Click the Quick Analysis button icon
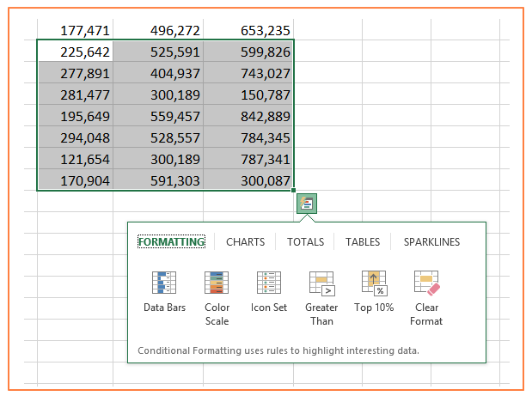The height and width of the screenshot is (396, 532). pos(307,204)
